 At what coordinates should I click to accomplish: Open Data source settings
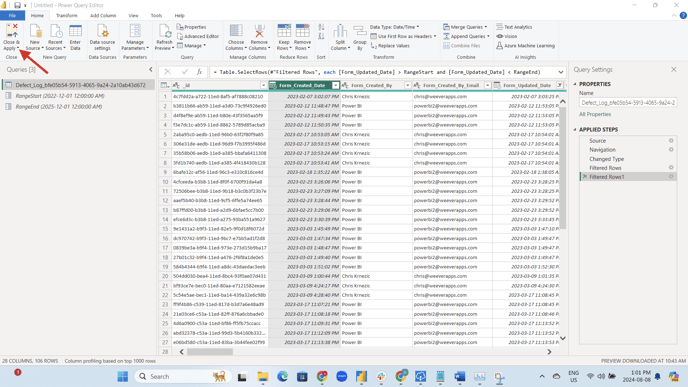[x=102, y=37]
